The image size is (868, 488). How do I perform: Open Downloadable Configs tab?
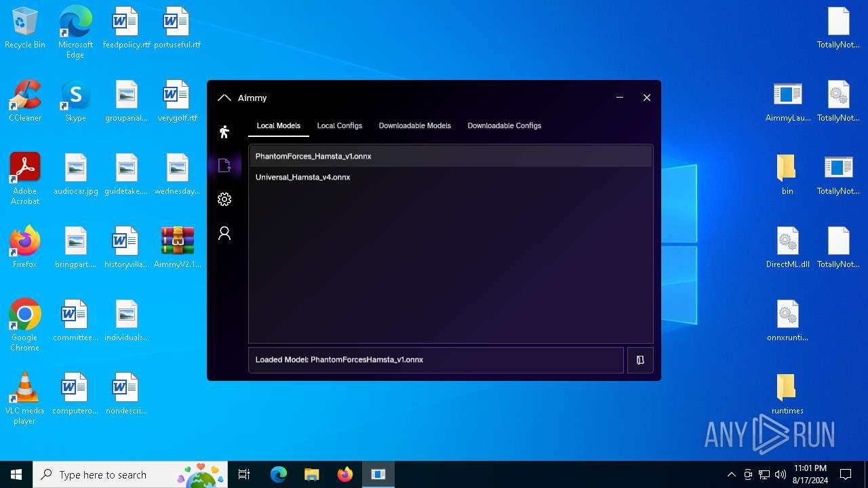505,125
